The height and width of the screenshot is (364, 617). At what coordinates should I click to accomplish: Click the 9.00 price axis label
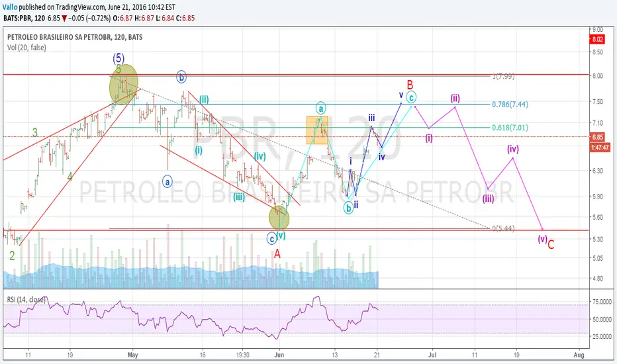pyautogui.click(x=598, y=30)
